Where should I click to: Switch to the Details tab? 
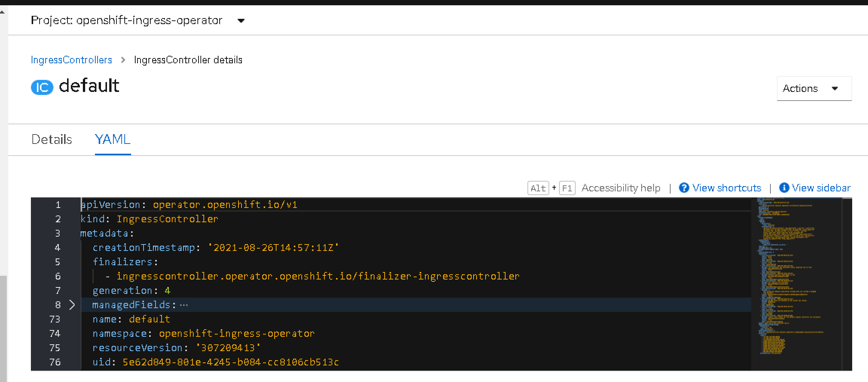(52, 139)
